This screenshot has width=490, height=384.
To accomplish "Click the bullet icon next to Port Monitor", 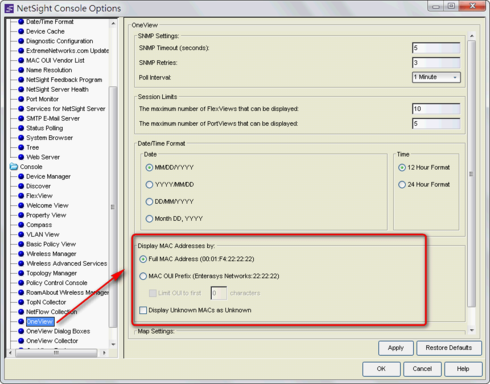I will [21, 99].
